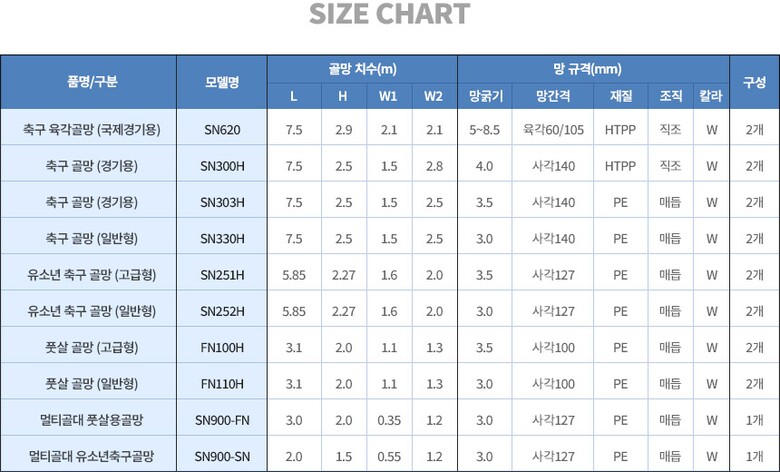Viewport: 780px width, 472px height.
Task: Click model name SN620
Action: pos(221,129)
